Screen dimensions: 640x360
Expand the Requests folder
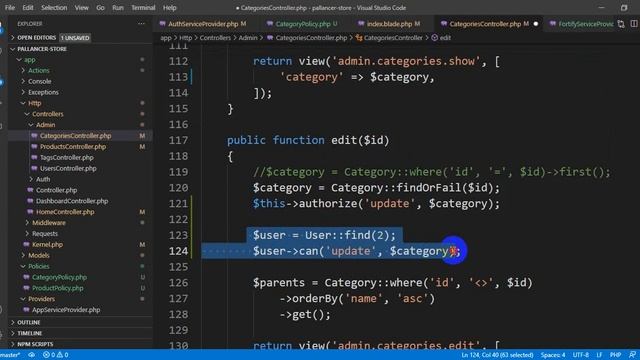(44, 233)
